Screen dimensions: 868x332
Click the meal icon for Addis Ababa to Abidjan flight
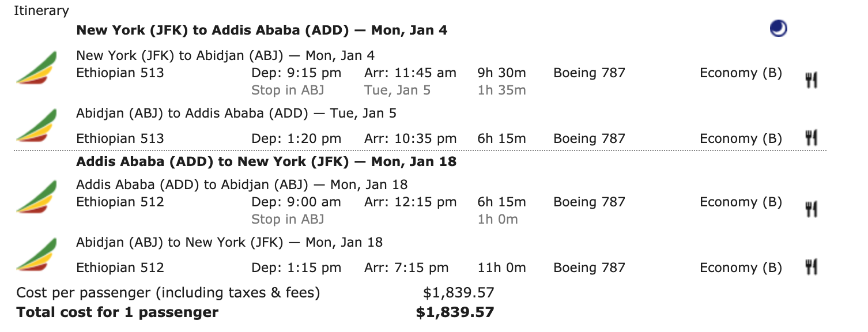tap(812, 209)
